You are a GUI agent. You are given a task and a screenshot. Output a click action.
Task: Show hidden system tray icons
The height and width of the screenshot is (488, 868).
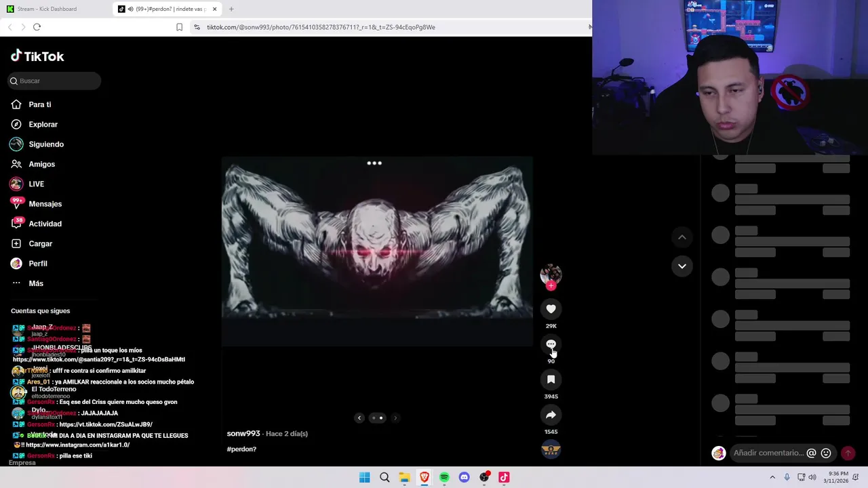tap(772, 477)
